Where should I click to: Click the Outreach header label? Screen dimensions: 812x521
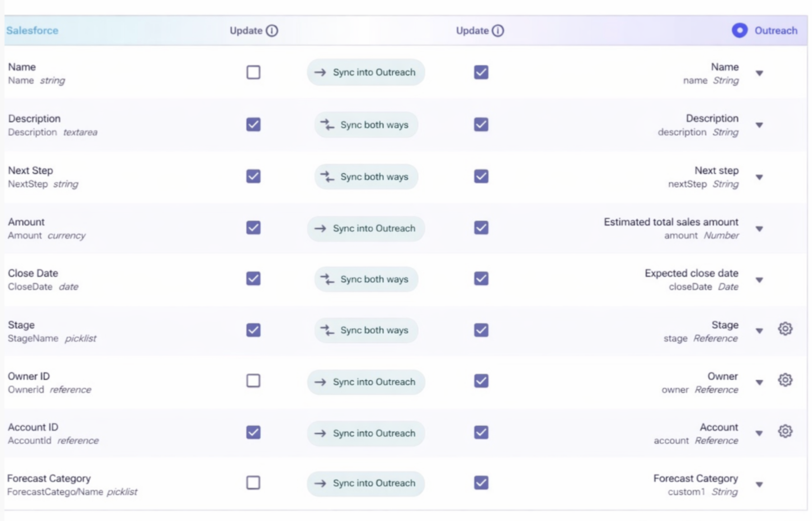pyautogui.click(x=776, y=31)
